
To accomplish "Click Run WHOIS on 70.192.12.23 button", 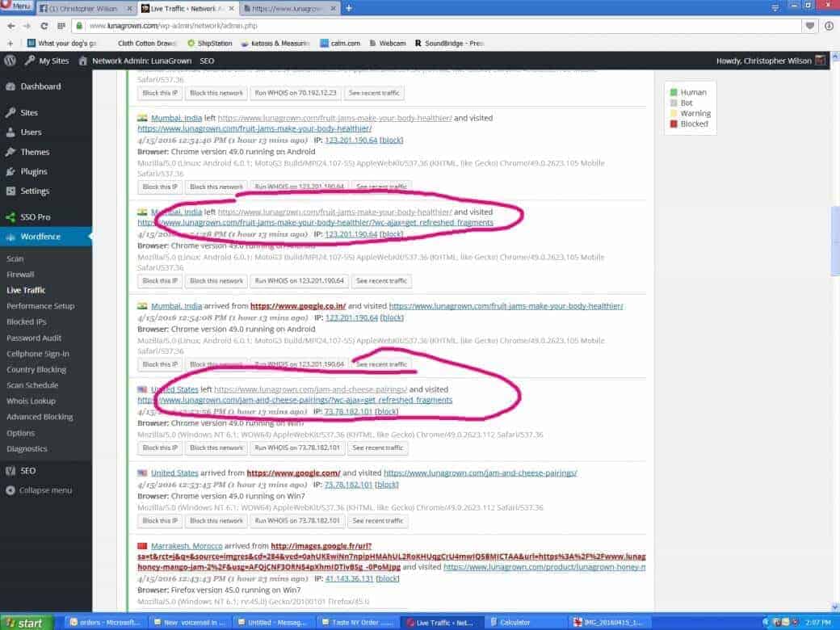I will 295,93.
